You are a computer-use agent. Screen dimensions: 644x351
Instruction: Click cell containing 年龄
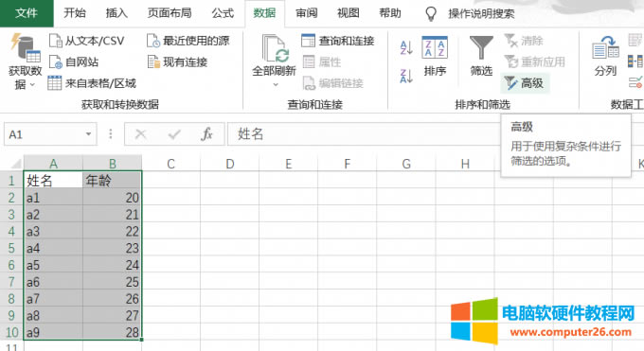point(112,181)
